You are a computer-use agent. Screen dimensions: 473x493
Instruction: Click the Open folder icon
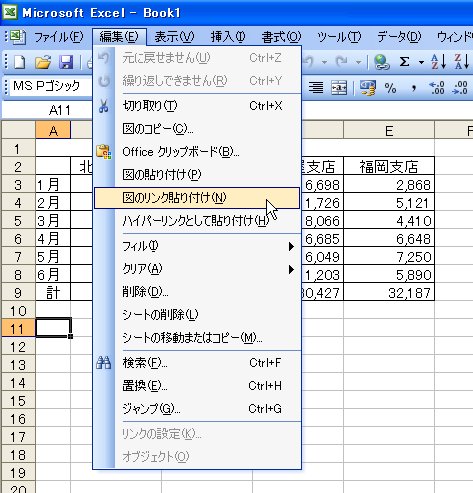click(x=43, y=62)
